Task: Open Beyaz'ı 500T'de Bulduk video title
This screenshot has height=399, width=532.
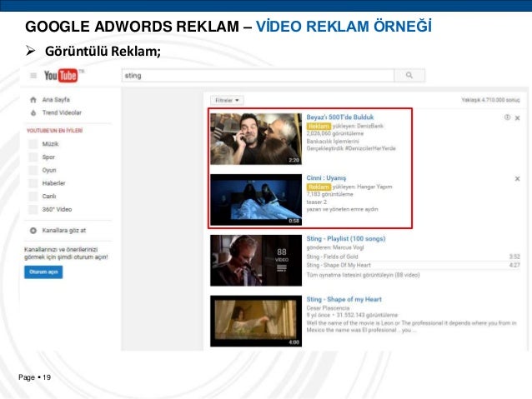Action: (x=340, y=117)
